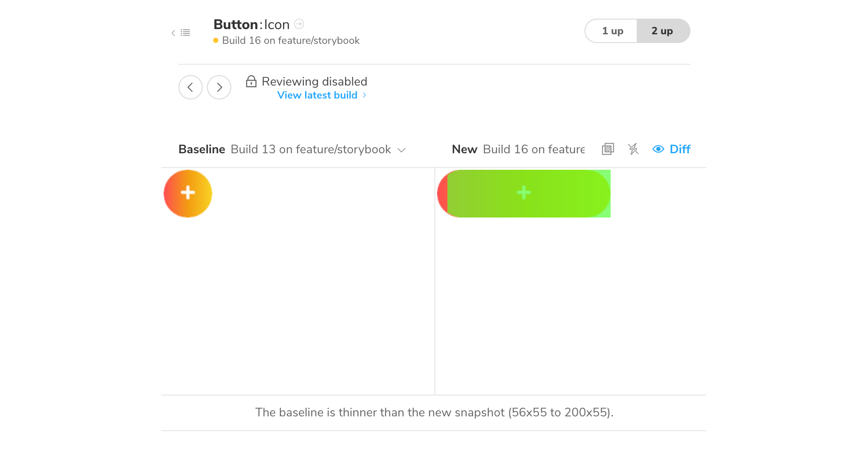Open the component list menu icon
Viewport: 868px width, 455px height.
pyautogui.click(x=185, y=33)
